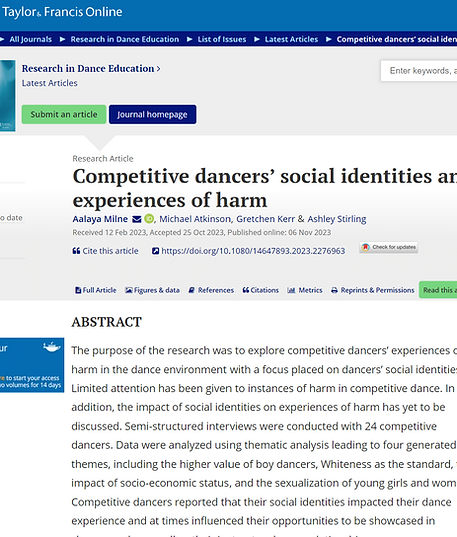Switch to the Full Article tab

96,290
